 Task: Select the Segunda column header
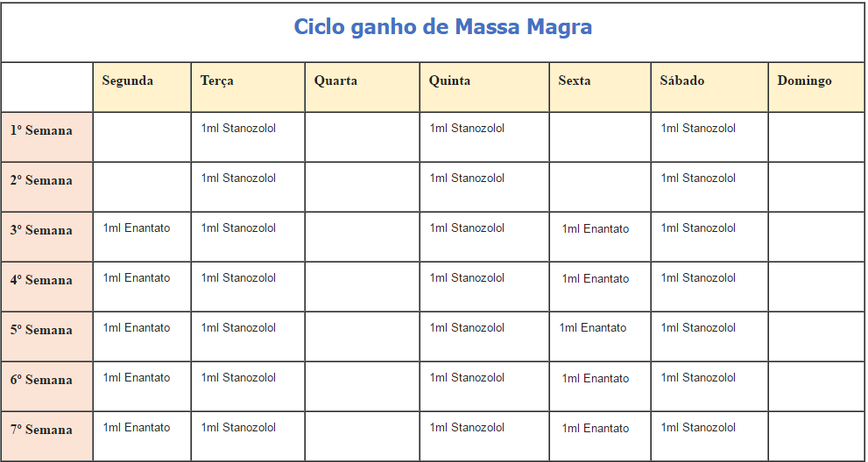tap(127, 80)
